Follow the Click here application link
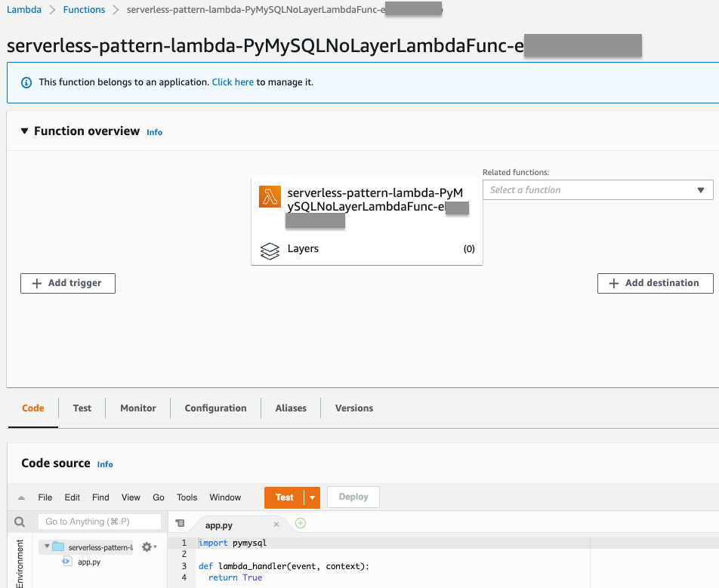Screen dimensions: 719x588 233,82
